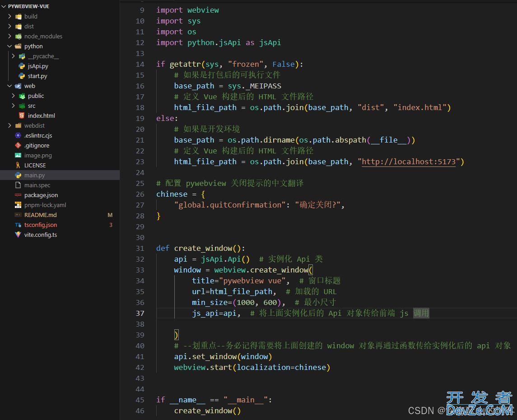
Task: Click the Vite icon beside vite.config.ts
Action: [18, 235]
